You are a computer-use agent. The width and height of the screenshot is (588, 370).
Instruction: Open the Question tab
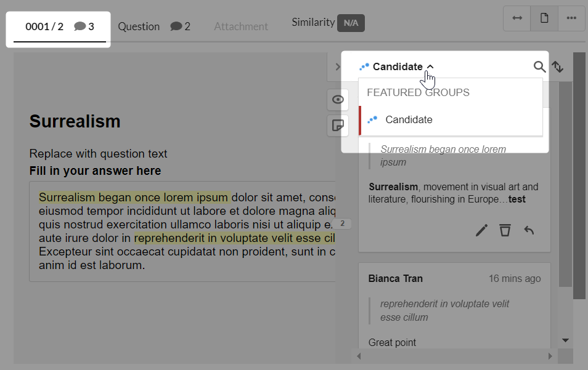(154, 26)
